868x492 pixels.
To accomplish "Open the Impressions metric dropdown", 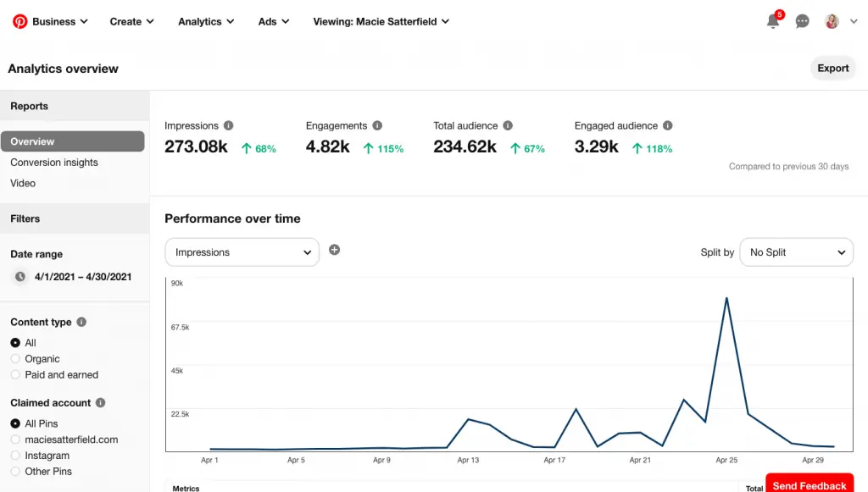I will (x=242, y=252).
